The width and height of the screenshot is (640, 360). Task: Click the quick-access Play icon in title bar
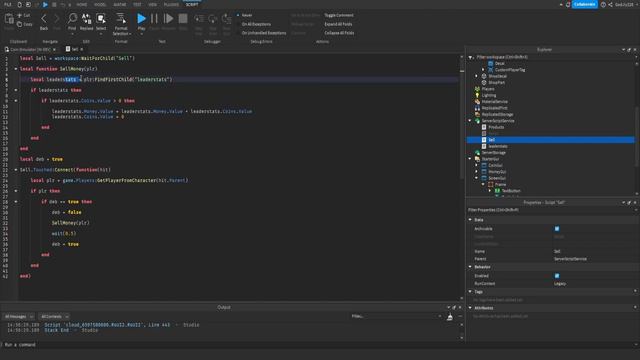(x=45, y=4)
